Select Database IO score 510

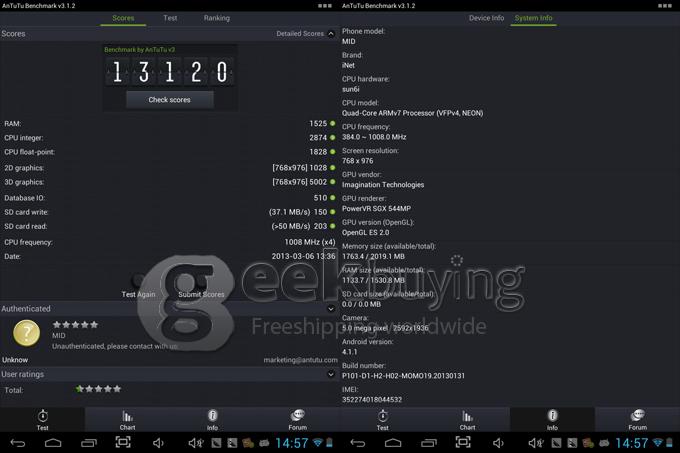tap(320, 198)
